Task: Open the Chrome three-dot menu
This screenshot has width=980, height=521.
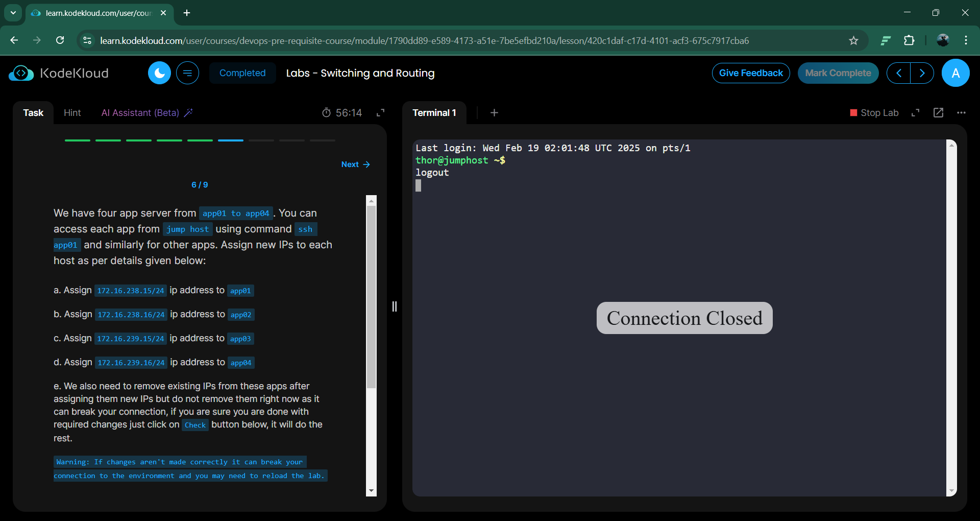Action: coord(966,40)
